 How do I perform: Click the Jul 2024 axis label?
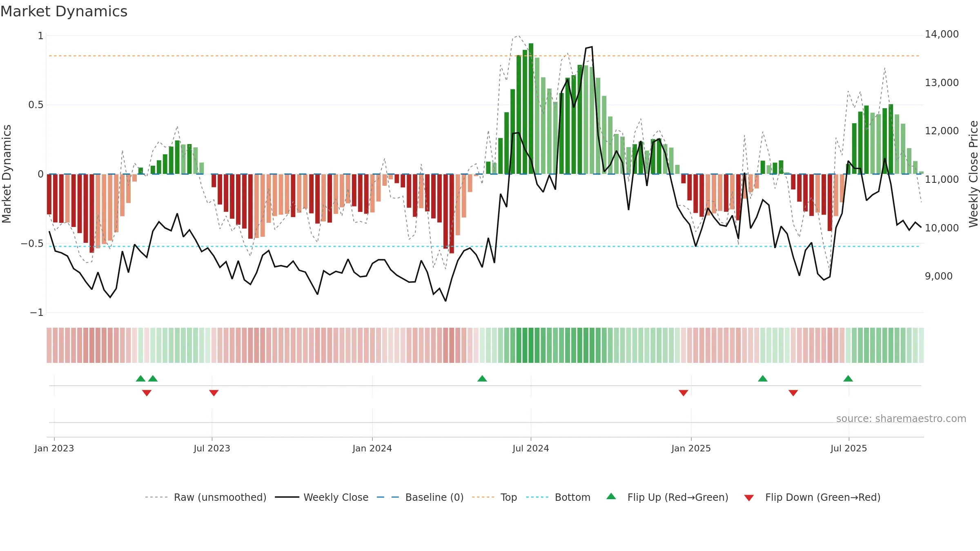pyautogui.click(x=531, y=448)
